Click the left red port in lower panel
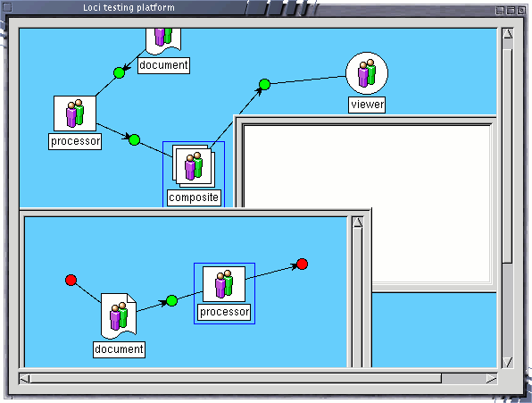 (71, 280)
